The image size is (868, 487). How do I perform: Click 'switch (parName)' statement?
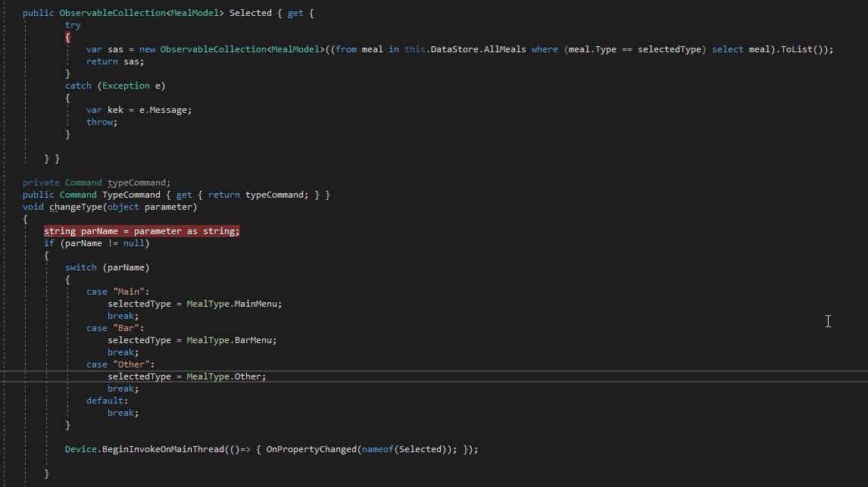(x=108, y=268)
